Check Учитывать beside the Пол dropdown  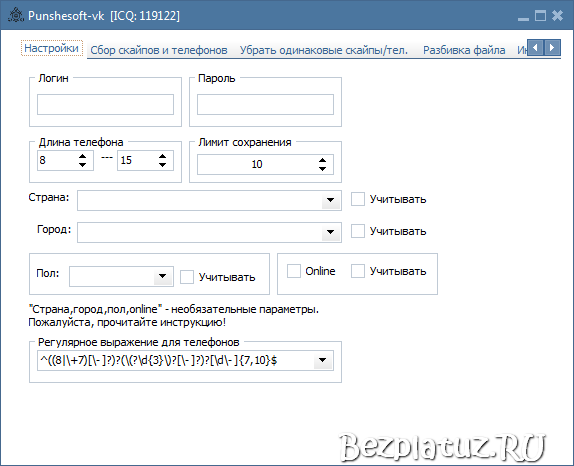[187, 277]
